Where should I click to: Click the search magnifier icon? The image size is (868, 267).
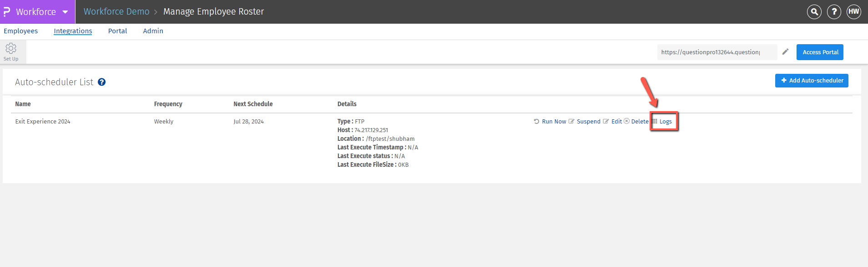tap(814, 12)
